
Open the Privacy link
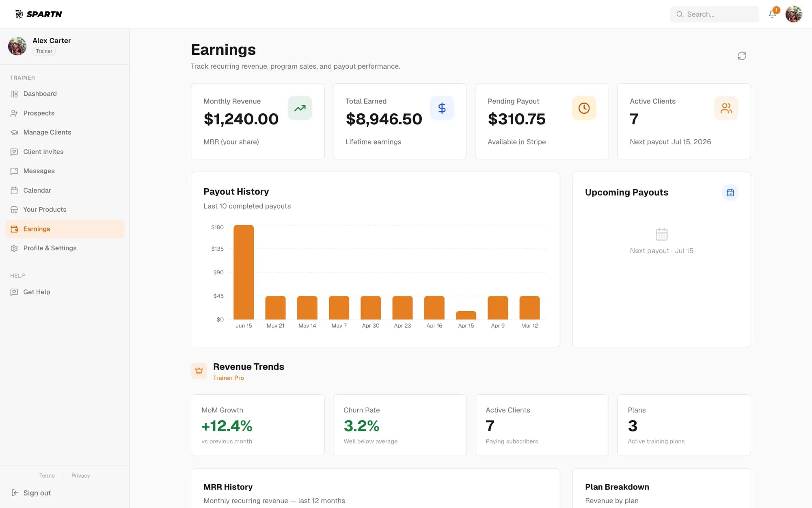[81, 475]
